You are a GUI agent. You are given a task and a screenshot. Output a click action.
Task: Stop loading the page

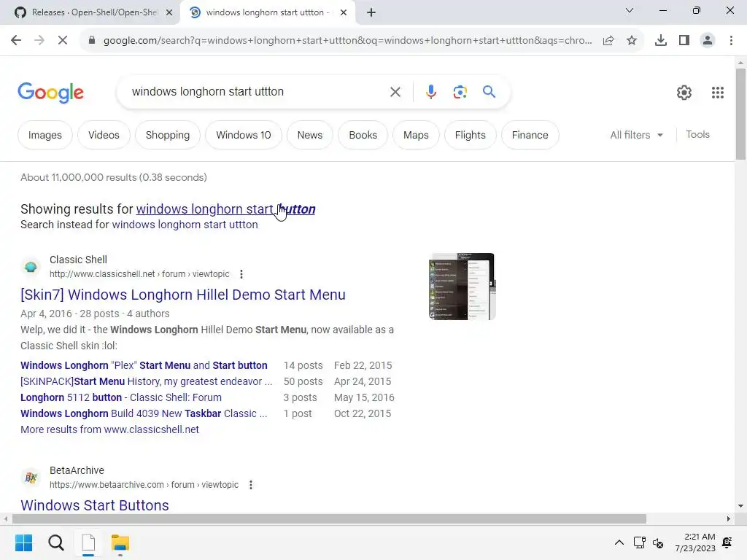63,41
